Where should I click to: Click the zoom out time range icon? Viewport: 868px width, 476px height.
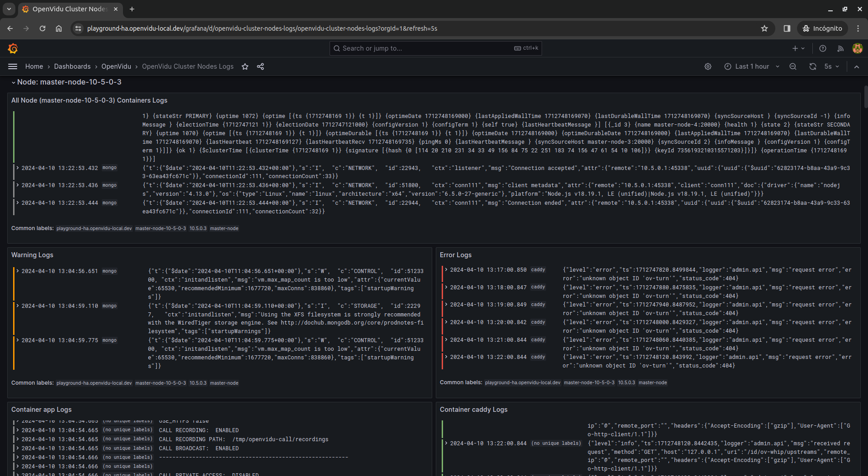[793, 66]
